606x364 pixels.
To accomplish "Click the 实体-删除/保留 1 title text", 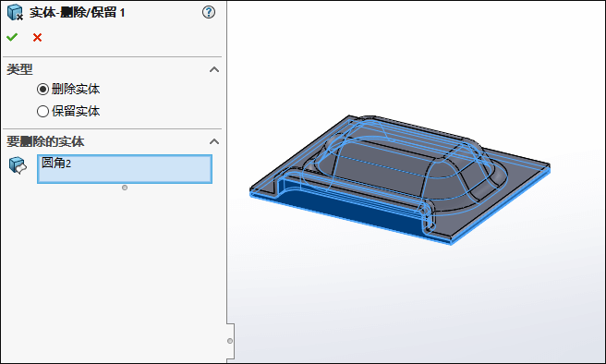I will click(78, 12).
